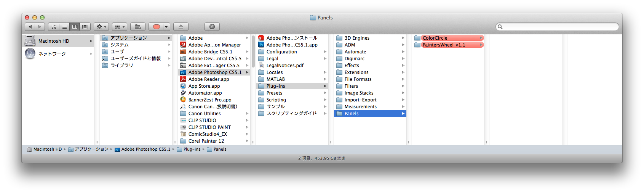The height and width of the screenshot is (193, 644).
Task: Select Adobe Reader.app icon
Action: 183,79
